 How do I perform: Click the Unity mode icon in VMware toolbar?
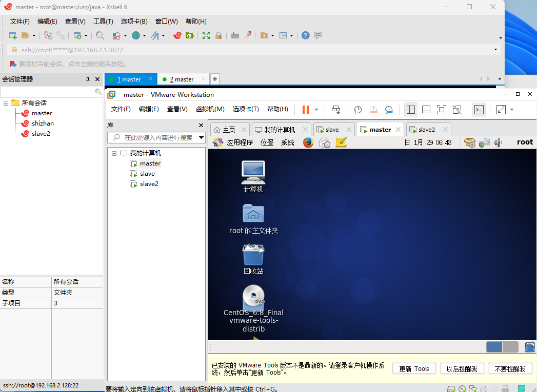point(457,110)
